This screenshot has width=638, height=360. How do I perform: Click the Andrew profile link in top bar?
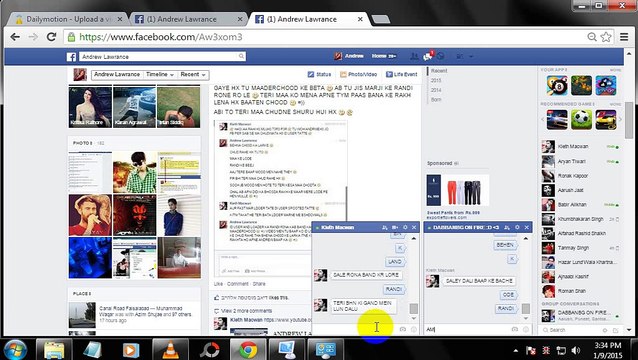point(349,56)
